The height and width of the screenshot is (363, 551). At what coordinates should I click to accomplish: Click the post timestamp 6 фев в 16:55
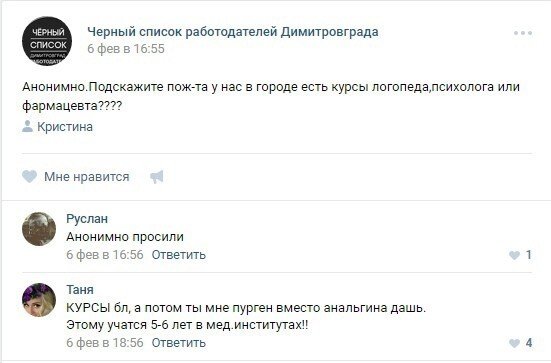point(126,48)
